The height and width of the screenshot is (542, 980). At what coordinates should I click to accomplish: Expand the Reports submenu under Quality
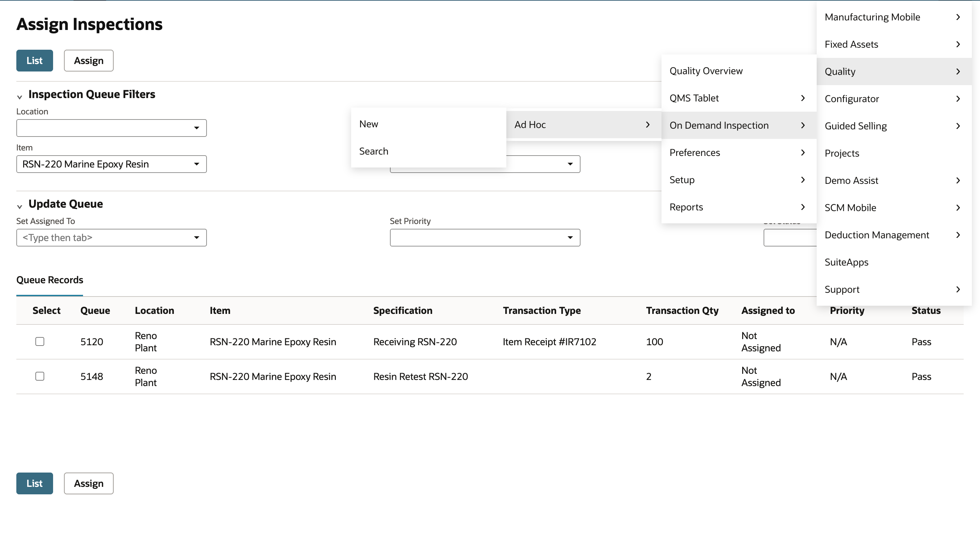tap(739, 207)
